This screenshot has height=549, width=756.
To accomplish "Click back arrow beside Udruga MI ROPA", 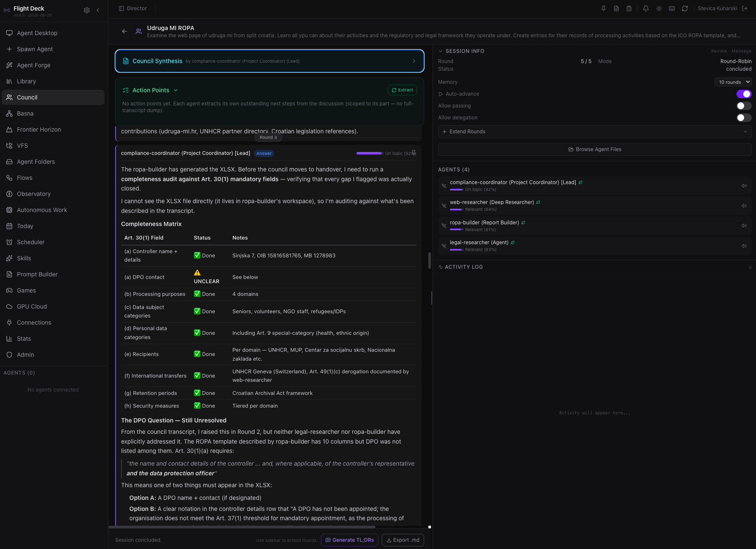I will [124, 31].
